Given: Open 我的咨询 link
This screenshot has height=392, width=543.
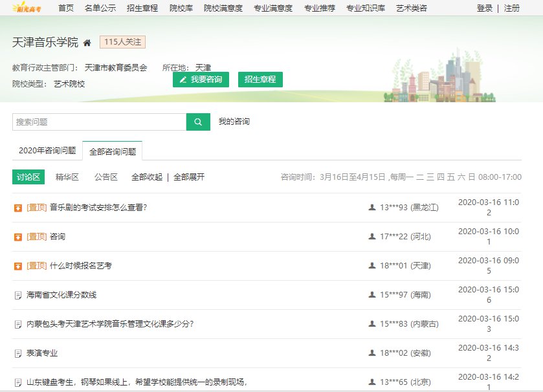Looking at the screenshot, I should pos(234,122).
